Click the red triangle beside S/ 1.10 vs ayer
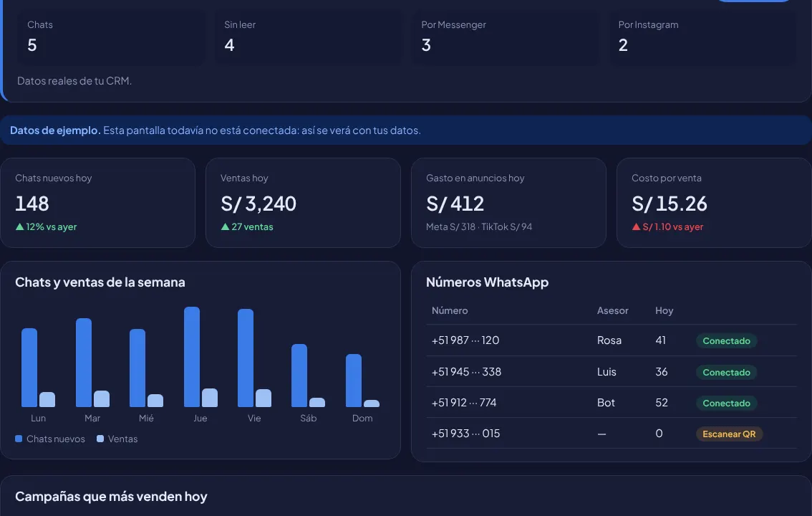The image size is (812, 516). pyautogui.click(x=636, y=226)
